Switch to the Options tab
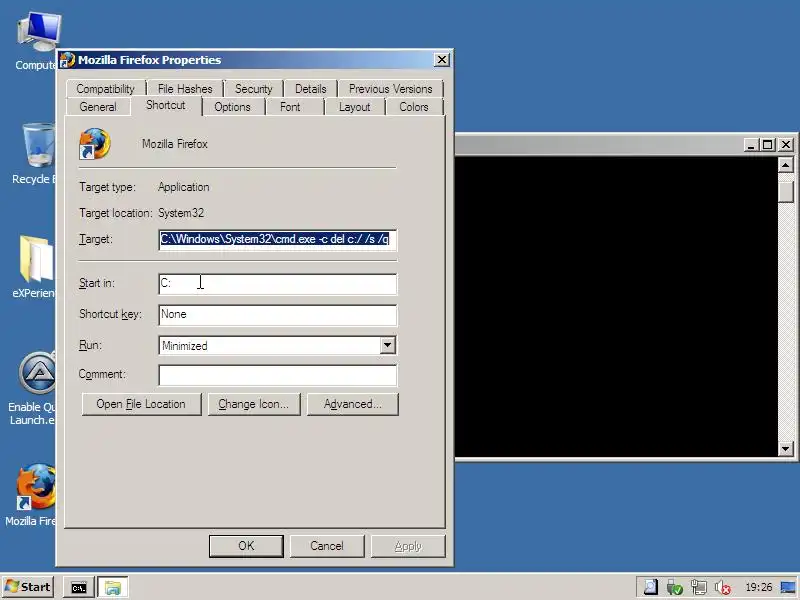The image size is (800, 600). 233,107
